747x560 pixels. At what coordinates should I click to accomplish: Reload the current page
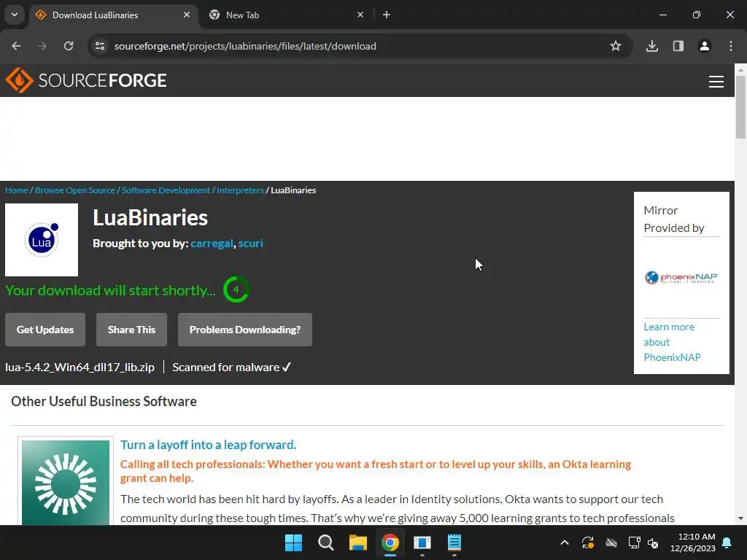69,46
